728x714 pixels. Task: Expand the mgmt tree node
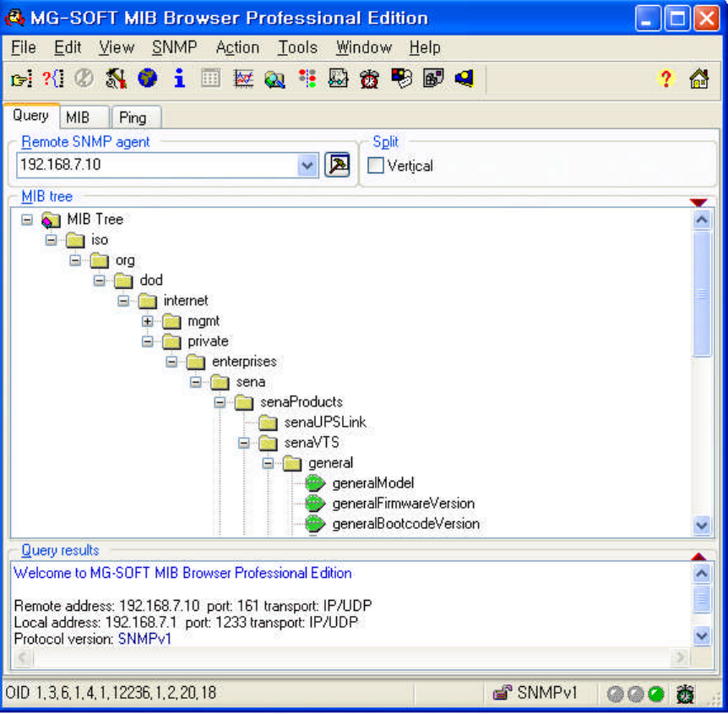[148, 321]
